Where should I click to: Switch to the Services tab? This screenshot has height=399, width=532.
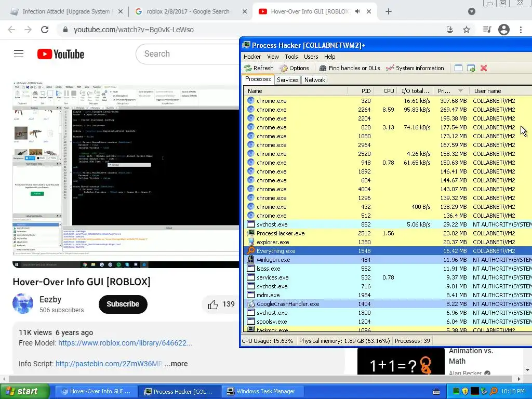[x=287, y=79]
